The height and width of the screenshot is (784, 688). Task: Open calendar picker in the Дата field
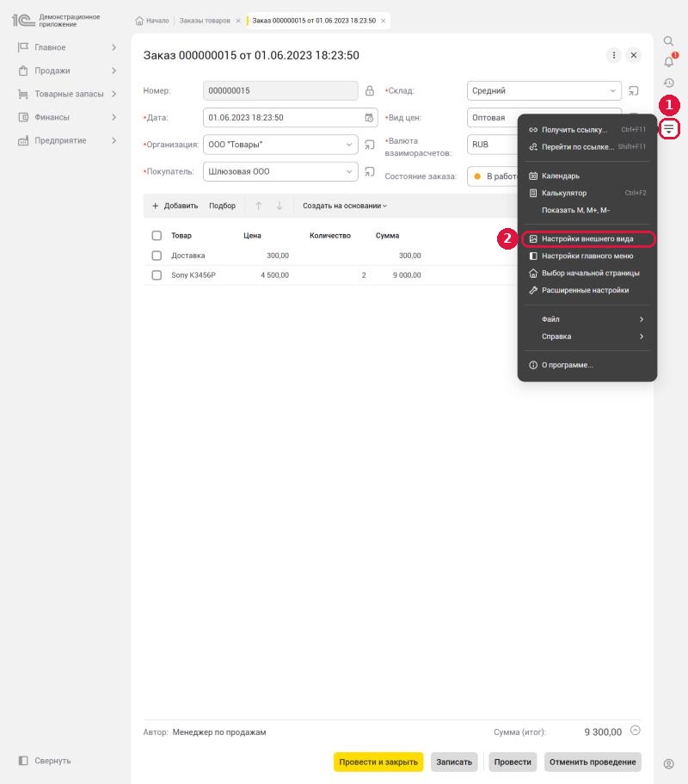click(x=369, y=118)
